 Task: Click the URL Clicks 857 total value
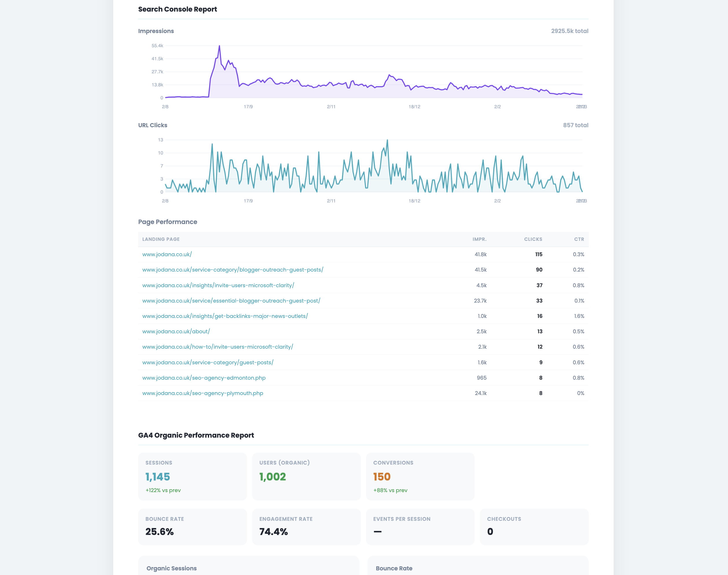(x=576, y=125)
